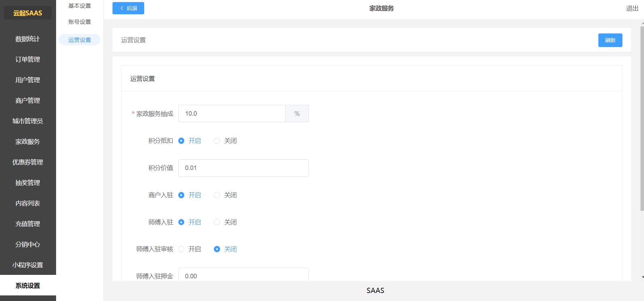Open 云起SAAS logo in sidebar

click(x=28, y=13)
